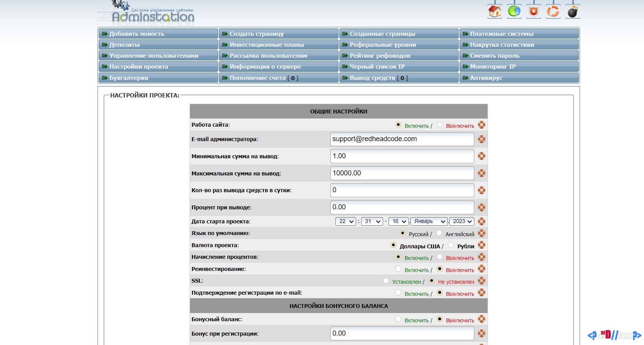
Task: Choose Рубли as project currency
Action: pos(451,245)
